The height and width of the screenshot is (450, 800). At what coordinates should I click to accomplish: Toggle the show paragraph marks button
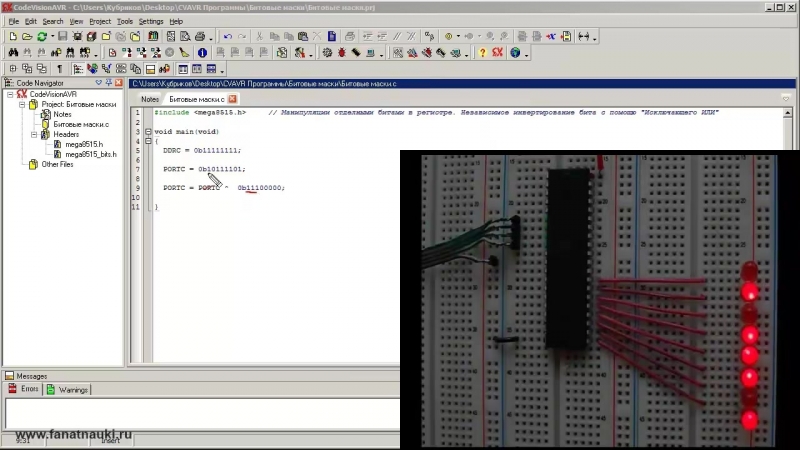tap(59, 69)
